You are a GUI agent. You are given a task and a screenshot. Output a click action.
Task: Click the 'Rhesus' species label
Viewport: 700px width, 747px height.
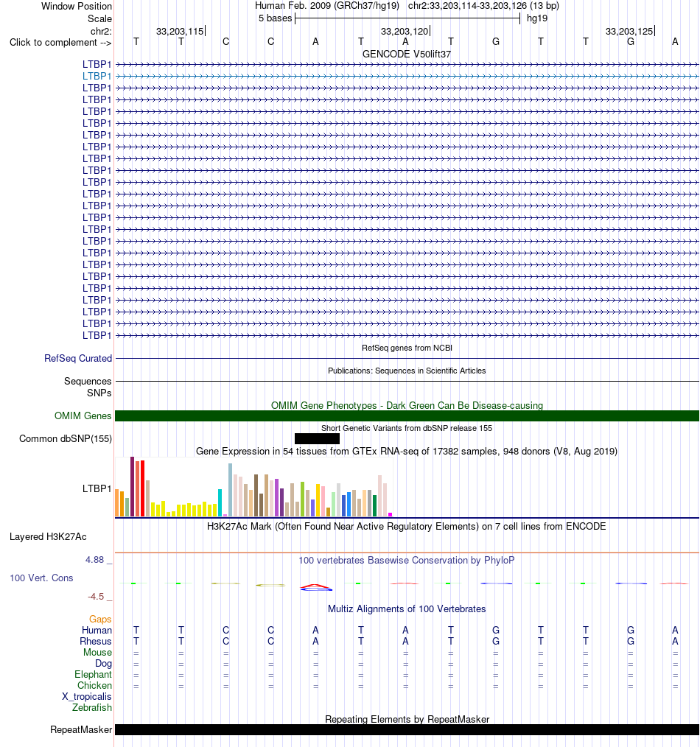[x=96, y=641]
